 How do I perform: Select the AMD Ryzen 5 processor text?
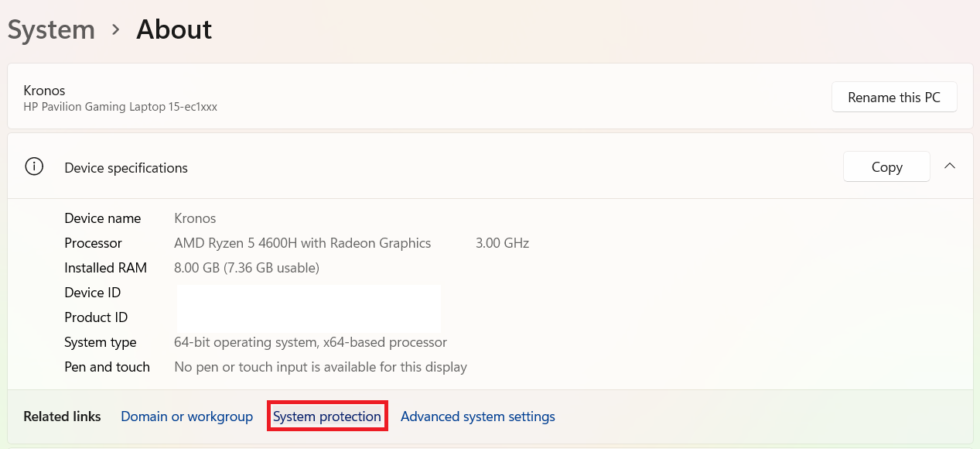pos(302,243)
